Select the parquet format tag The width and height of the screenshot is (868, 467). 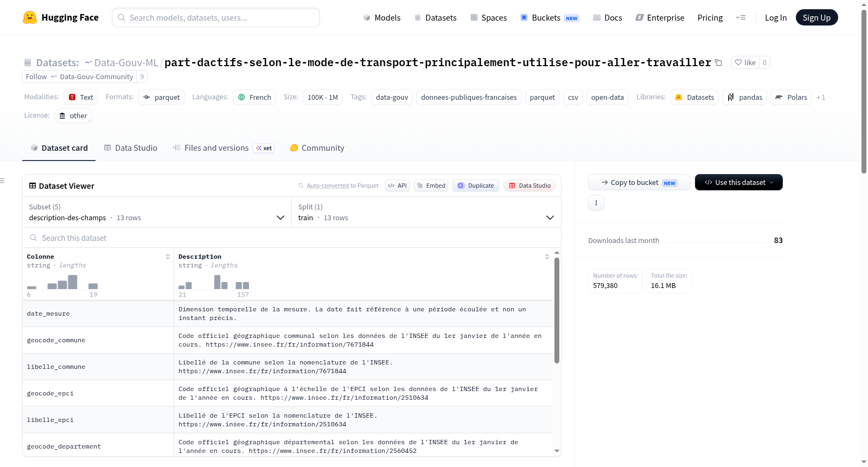[161, 97]
